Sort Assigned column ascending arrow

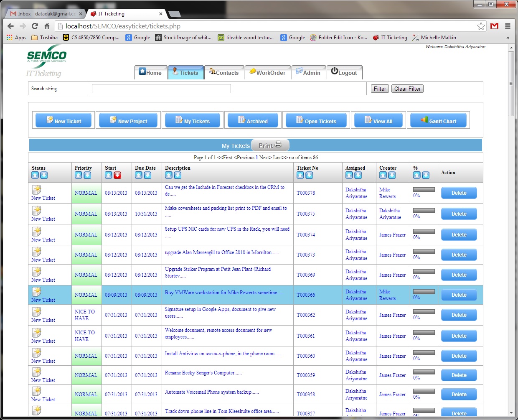click(x=349, y=176)
